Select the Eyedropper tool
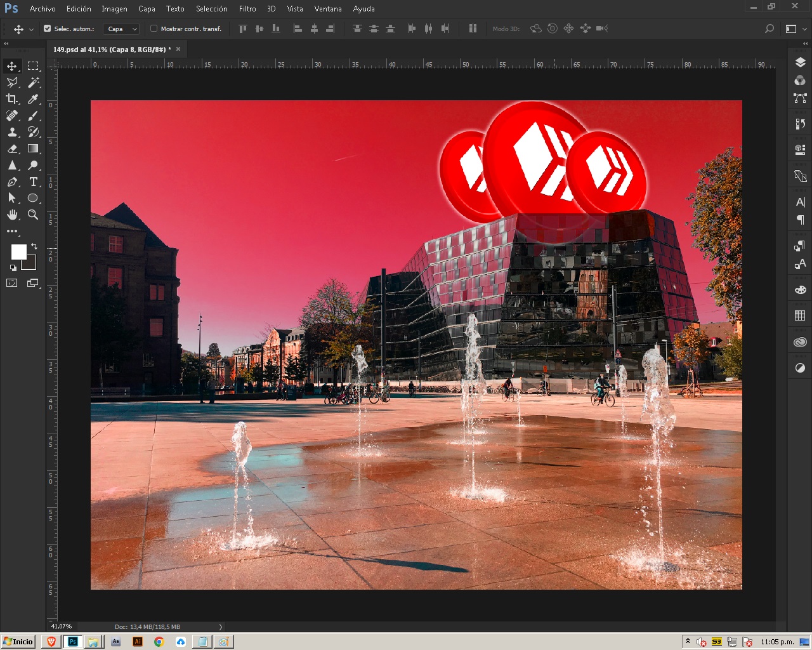 coord(33,99)
